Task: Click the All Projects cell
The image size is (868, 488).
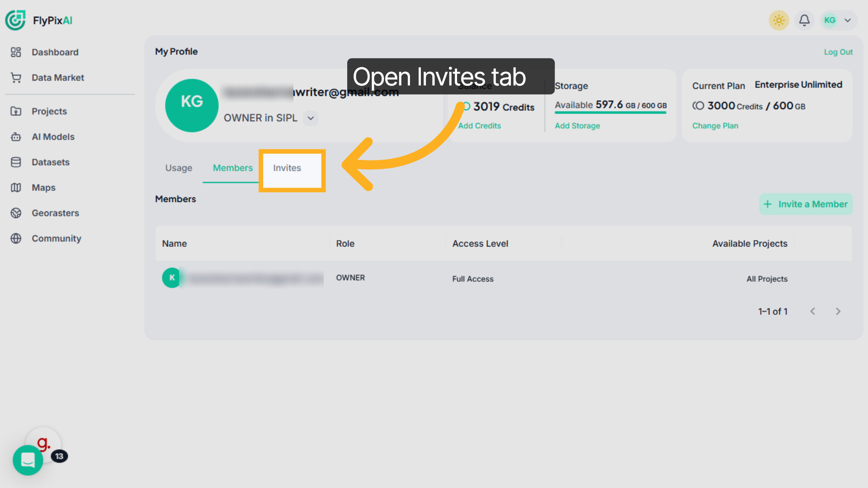Action: [767, 279]
